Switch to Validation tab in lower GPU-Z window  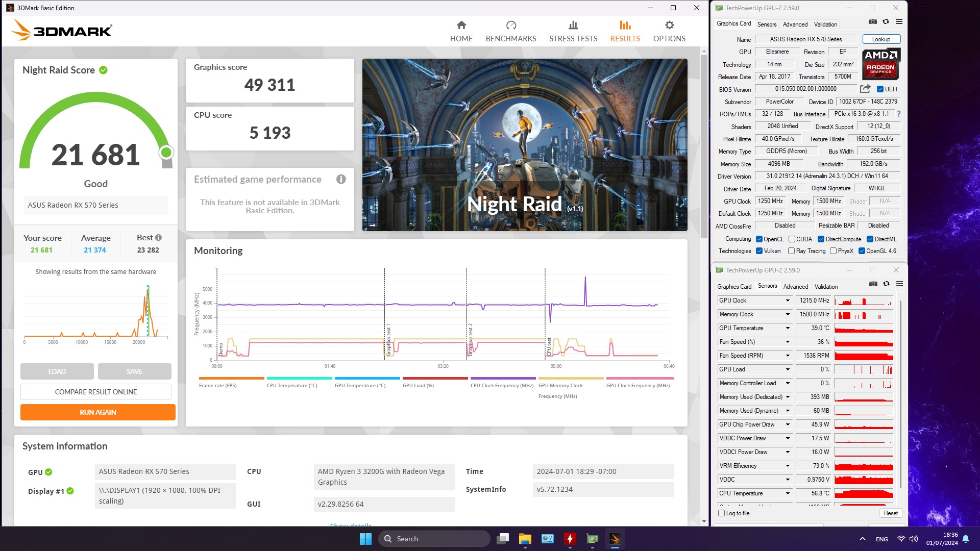pos(826,286)
